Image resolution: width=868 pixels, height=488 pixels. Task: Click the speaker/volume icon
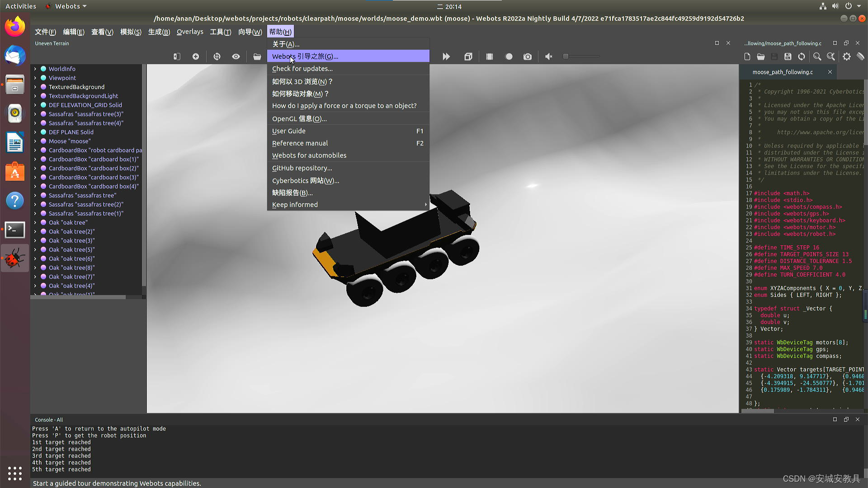tap(548, 56)
